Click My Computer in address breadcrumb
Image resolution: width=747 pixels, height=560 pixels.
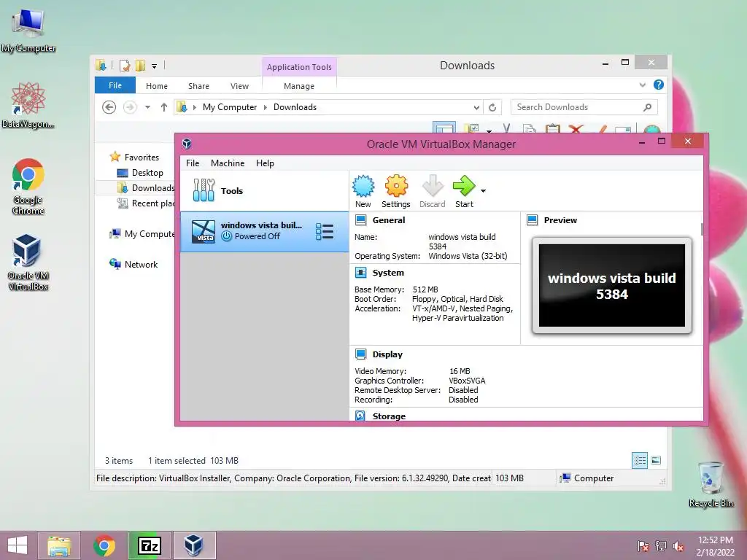pyautogui.click(x=230, y=107)
